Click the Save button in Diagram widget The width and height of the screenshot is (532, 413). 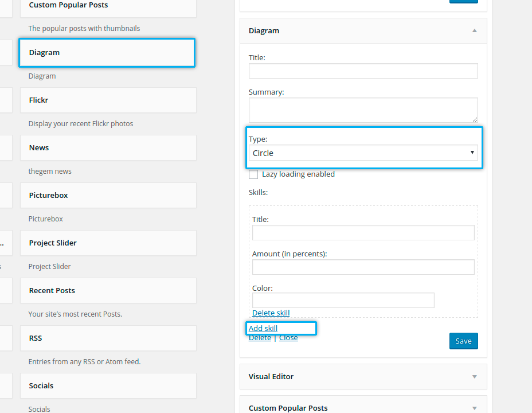pos(463,341)
